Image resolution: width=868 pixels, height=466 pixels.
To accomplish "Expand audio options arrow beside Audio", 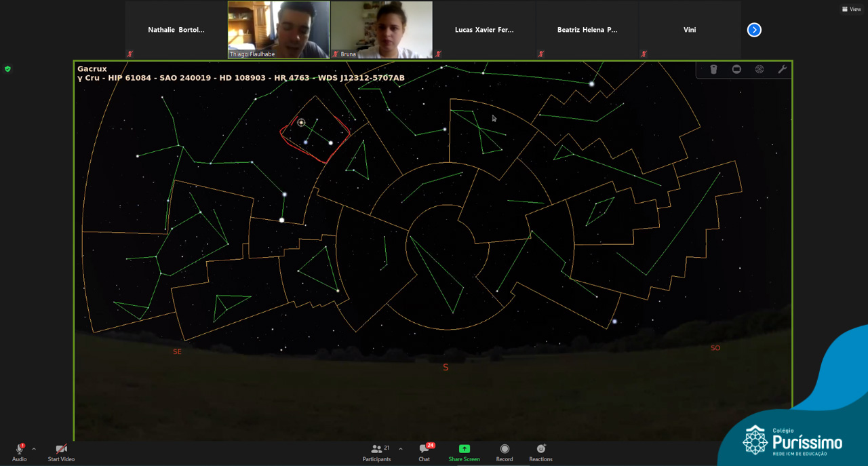I will tap(34, 448).
